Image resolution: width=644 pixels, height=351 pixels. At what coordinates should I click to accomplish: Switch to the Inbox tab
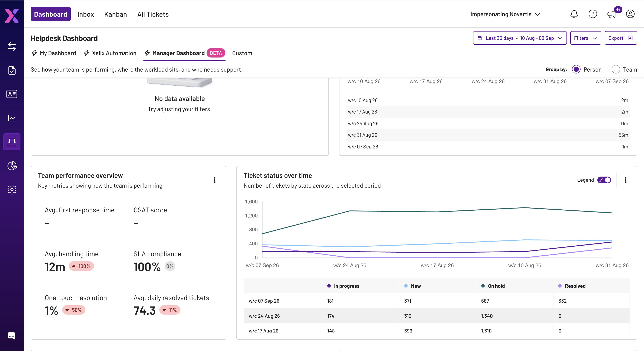point(85,14)
